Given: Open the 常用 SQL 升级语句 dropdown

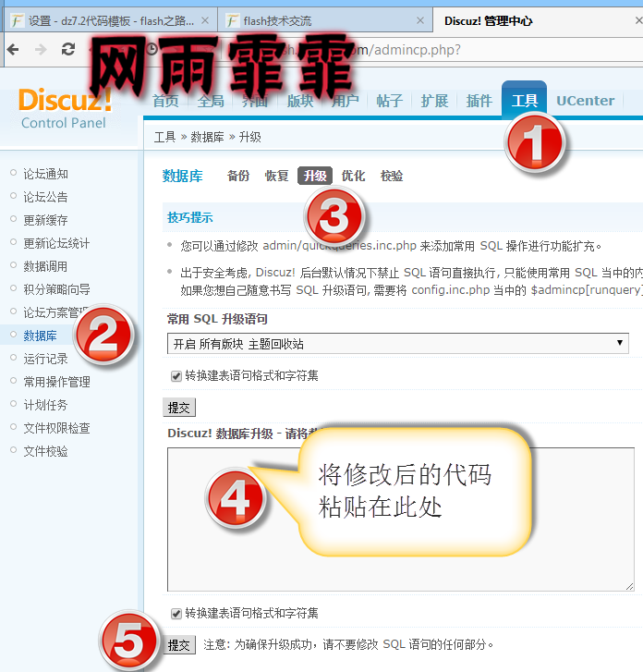Looking at the screenshot, I should pos(397,343).
